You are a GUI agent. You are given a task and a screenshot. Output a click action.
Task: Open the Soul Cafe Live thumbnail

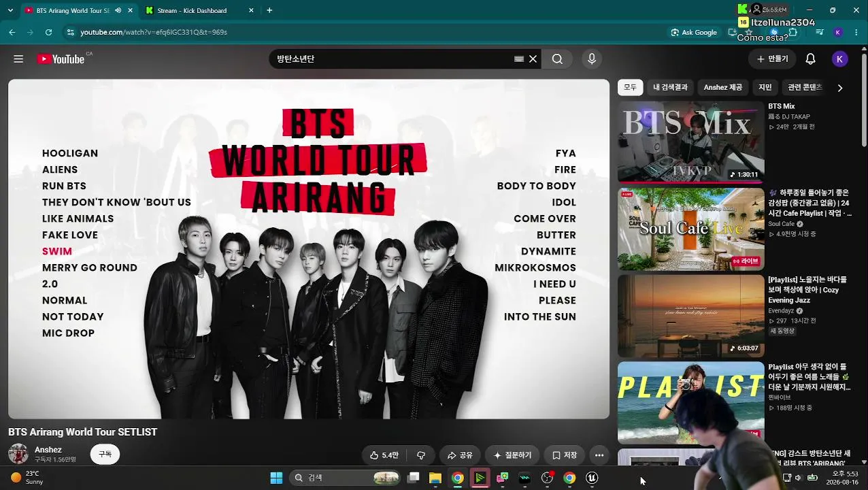click(691, 229)
